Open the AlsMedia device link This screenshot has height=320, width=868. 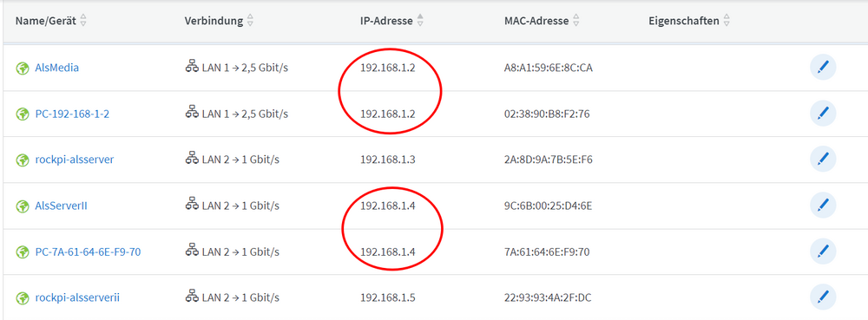click(x=56, y=68)
